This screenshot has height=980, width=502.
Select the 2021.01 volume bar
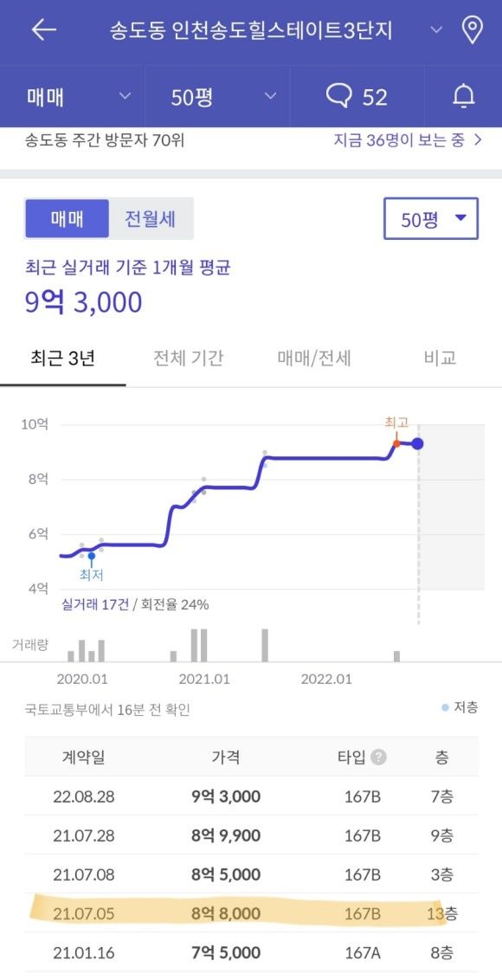203,645
